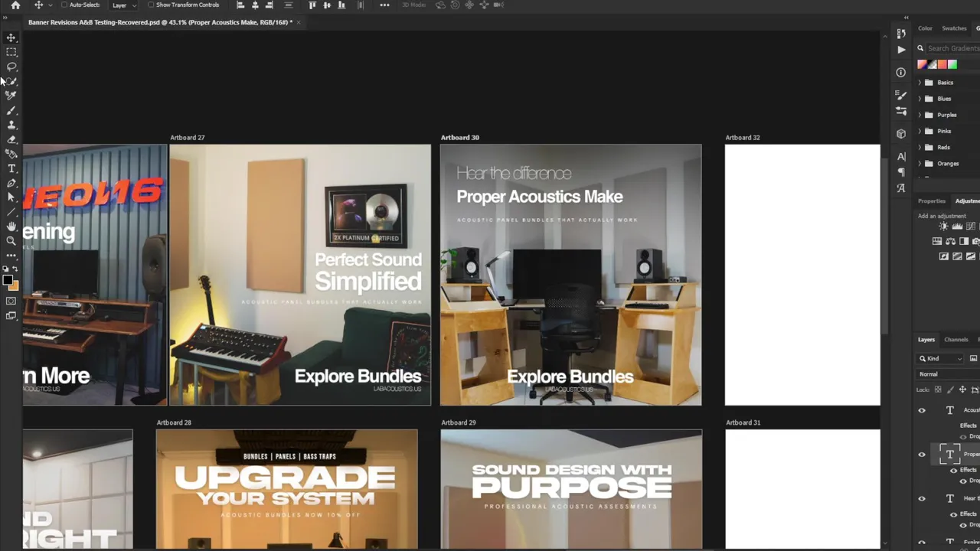The width and height of the screenshot is (980, 551).
Task: Click the Home icon in options bar
Action: click(x=15, y=5)
